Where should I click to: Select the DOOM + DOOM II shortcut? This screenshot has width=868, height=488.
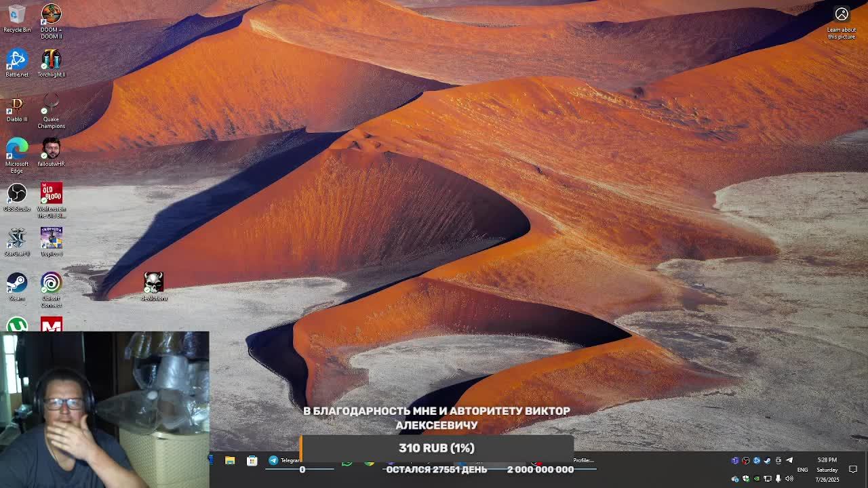(x=51, y=22)
